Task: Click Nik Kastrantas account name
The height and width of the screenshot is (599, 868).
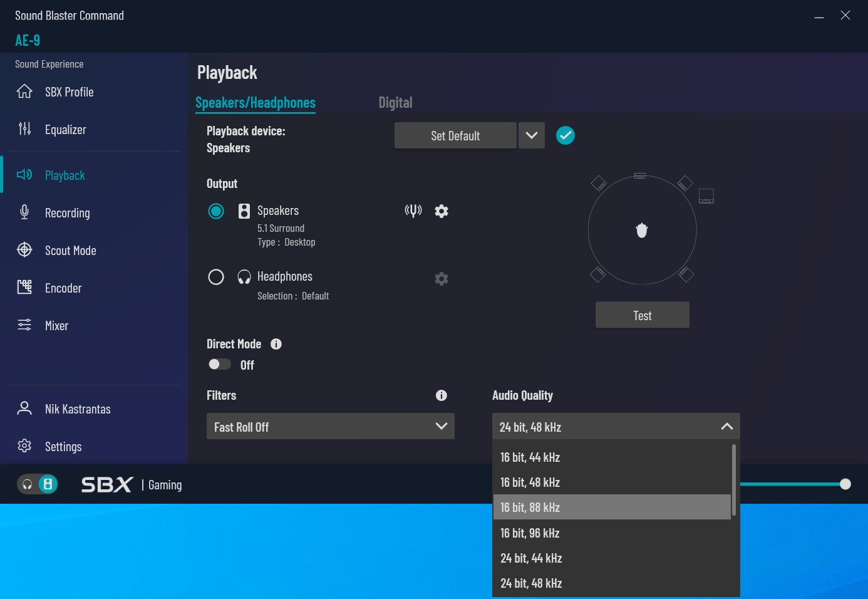Action: (x=78, y=409)
